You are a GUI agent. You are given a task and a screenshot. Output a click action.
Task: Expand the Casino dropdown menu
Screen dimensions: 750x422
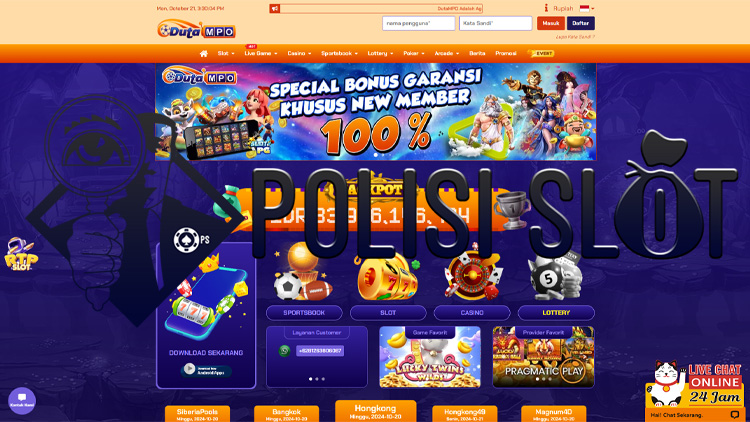pyautogui.click(x=299, y=54)
